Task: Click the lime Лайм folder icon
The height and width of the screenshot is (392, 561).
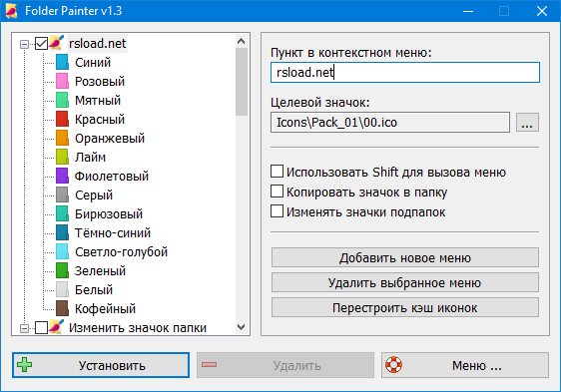Action: click(62, 157)
